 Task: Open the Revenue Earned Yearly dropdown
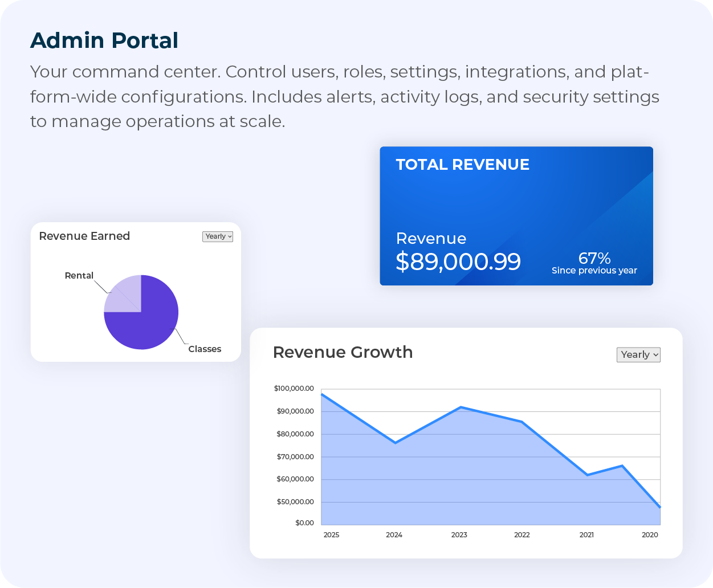tap(218, 236)
